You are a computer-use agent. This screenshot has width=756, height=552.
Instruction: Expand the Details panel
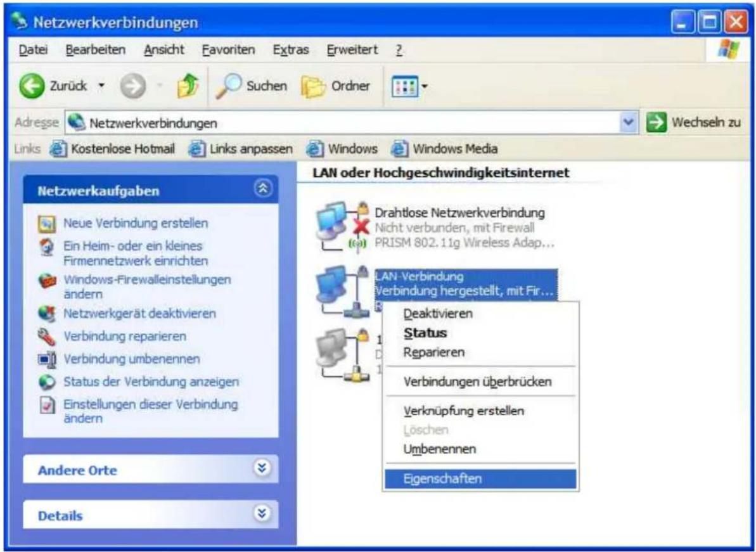click(263, 514)
